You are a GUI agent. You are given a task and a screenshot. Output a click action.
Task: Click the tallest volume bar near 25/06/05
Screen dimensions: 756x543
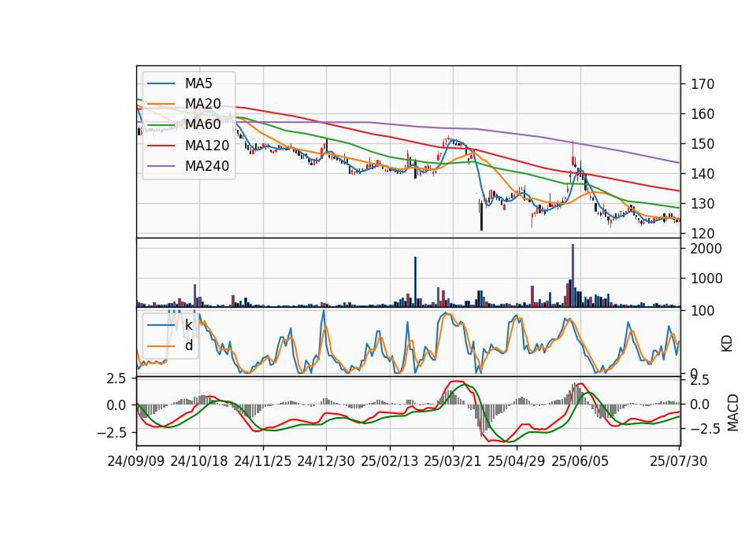click(573, 275)
